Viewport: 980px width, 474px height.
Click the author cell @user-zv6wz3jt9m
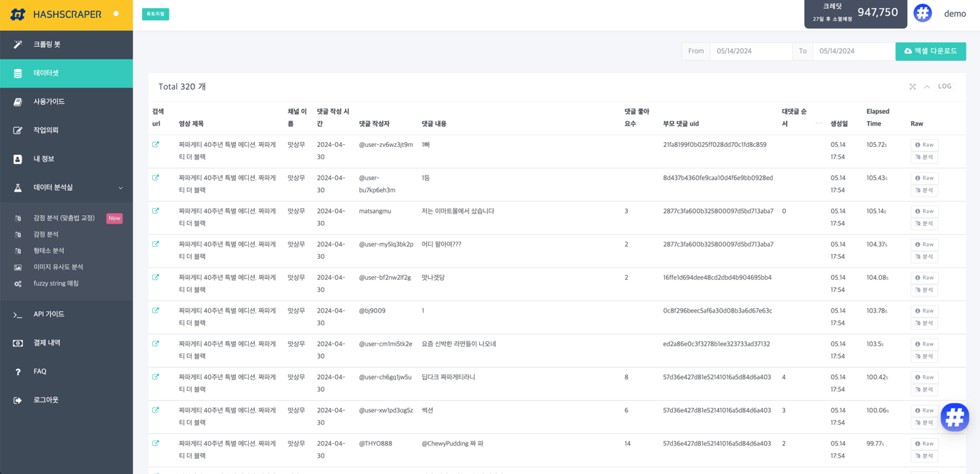[x=386, y=145]
